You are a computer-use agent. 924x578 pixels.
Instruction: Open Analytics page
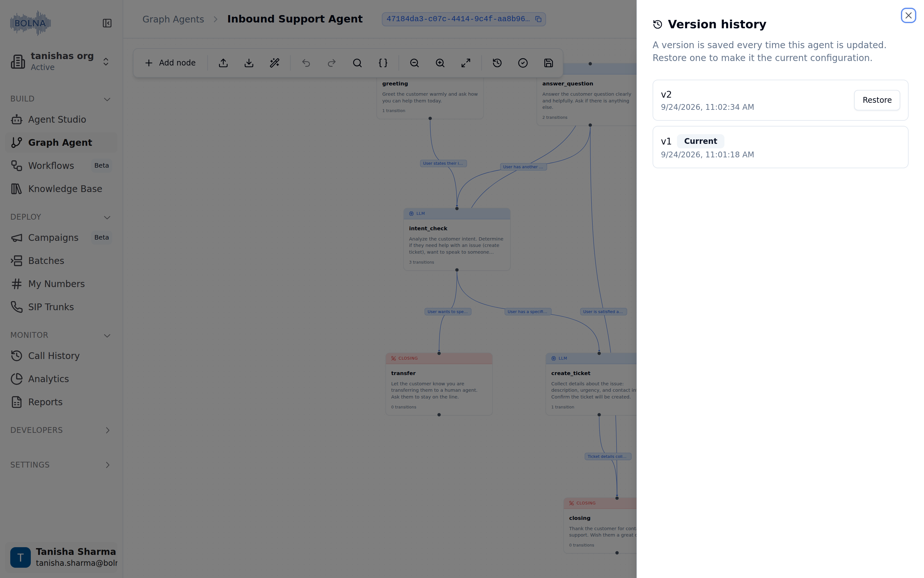point(61,379)
